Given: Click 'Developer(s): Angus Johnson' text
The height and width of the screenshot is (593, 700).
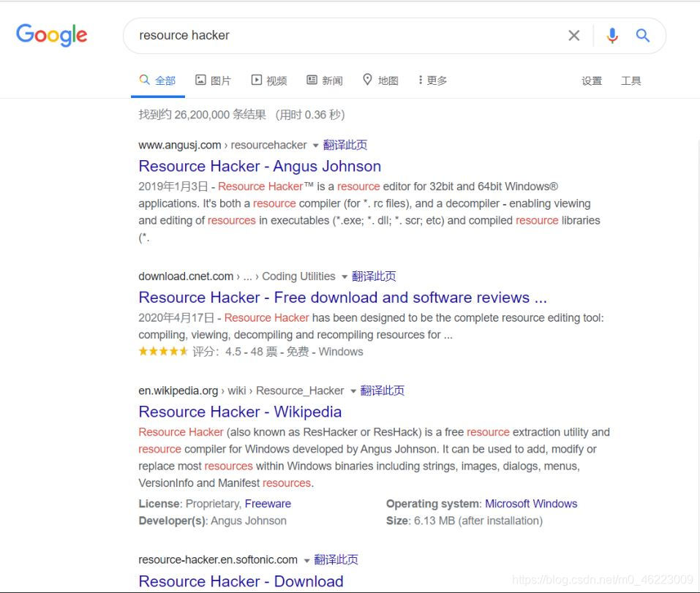Looking at the screenshot, I should point(213,521).
